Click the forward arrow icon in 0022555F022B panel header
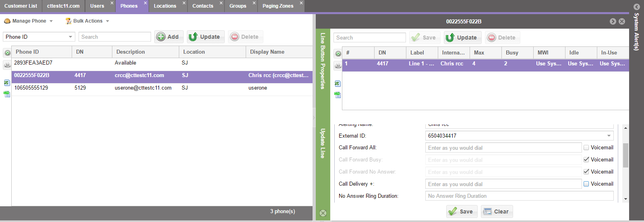The width and height of the screenshot is (644, 222). click(613, 21)
